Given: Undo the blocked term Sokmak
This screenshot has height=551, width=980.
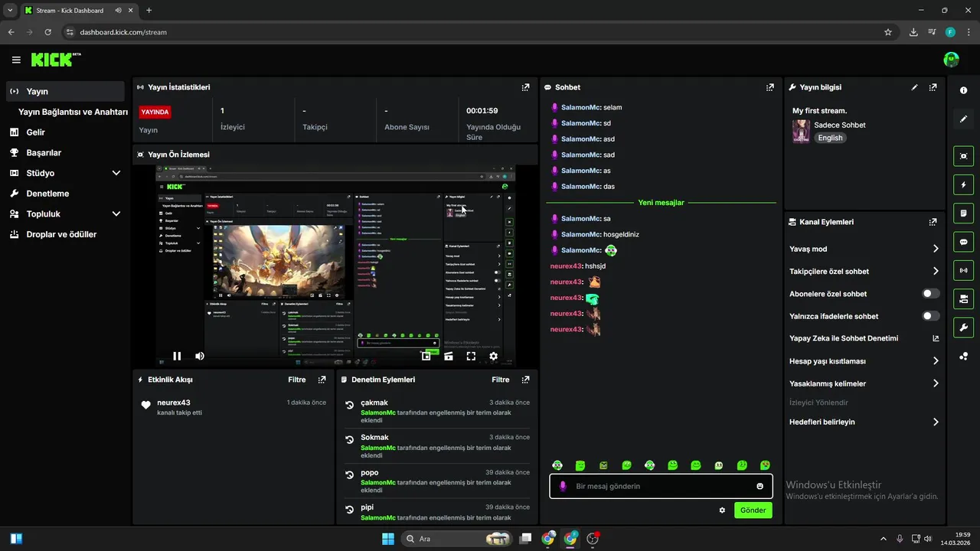Looking at the screenshot, I should (x=349, y=440).
